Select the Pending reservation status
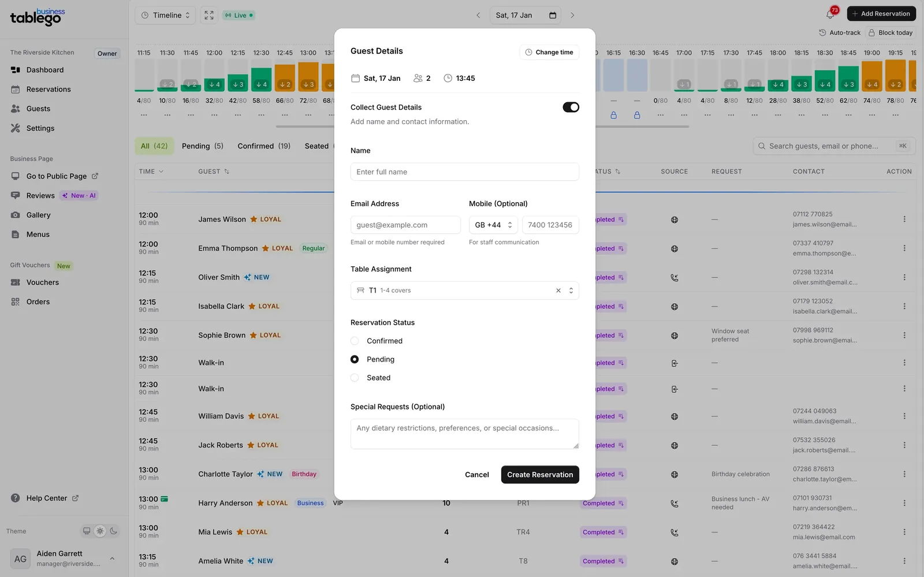 pyautogui.click(x=355, y=360)
